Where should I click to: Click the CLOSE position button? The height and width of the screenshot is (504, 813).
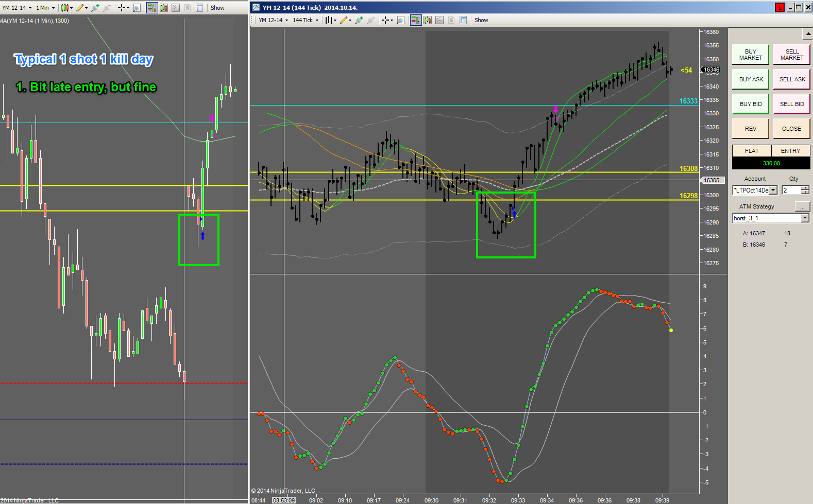(792, 129)
